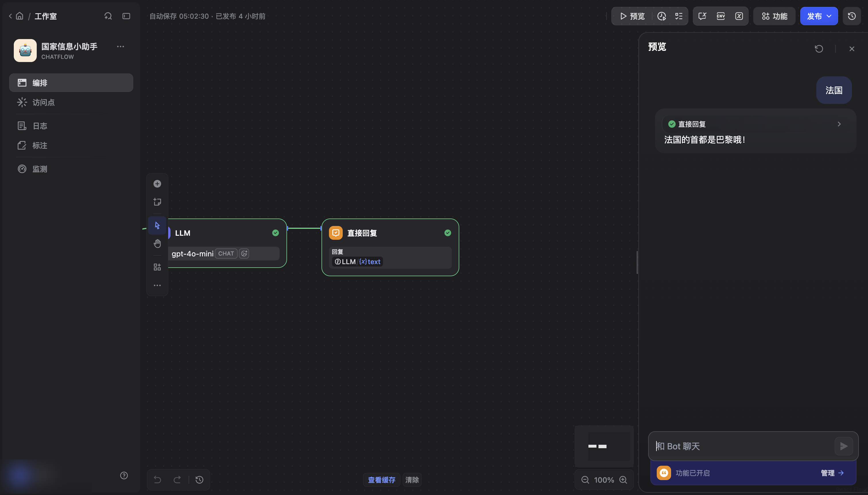Collapse the sidebar panel icon
The image size is (868, 495).
pos(126,16)
